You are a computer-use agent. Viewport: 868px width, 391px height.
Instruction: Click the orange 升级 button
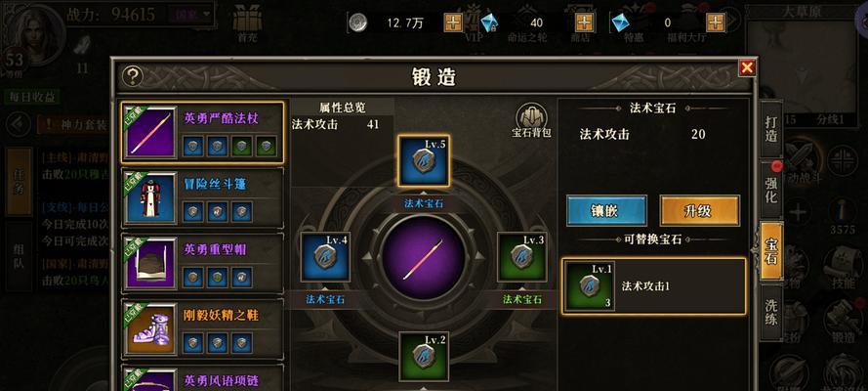(700, 210)
